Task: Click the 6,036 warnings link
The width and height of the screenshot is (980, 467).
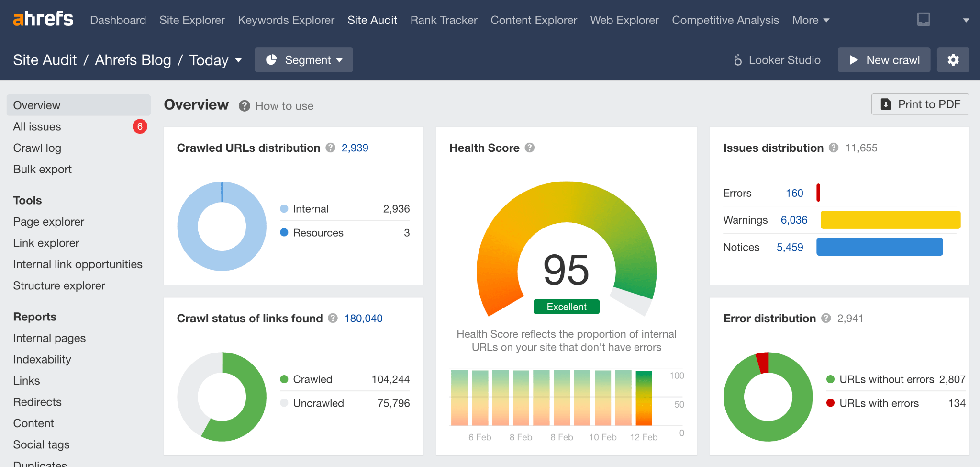Action: click(793, 220)
